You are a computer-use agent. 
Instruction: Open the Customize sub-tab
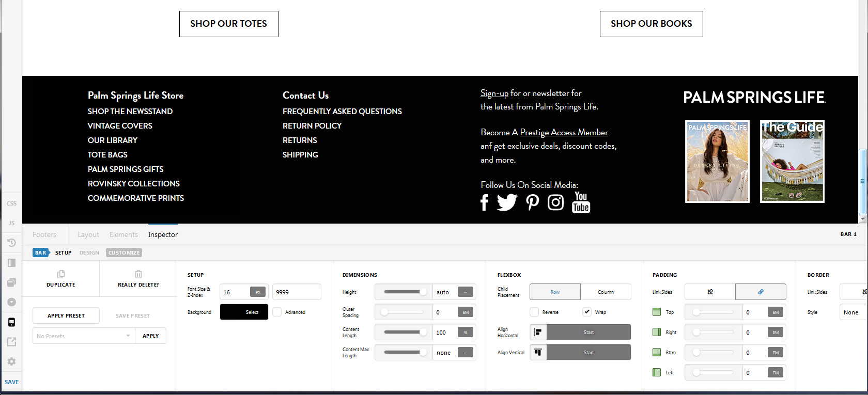124,252
